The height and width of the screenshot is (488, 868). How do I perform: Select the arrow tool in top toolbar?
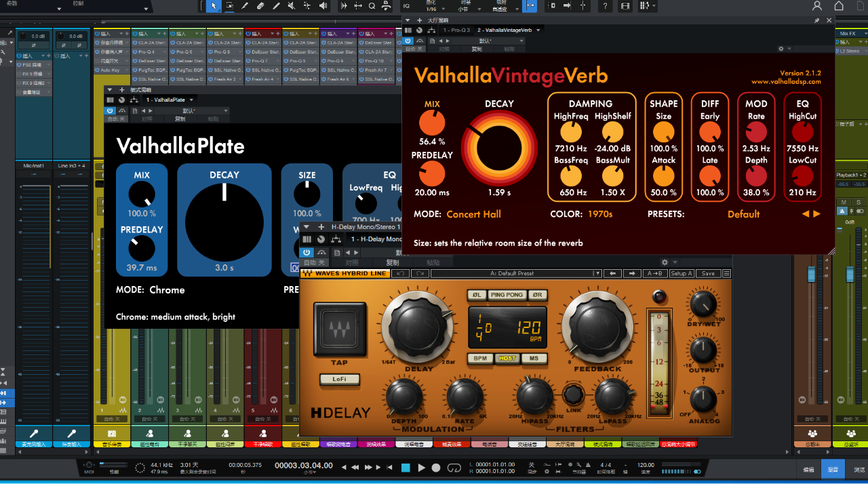pyautogui.click(x=213, y=6)
